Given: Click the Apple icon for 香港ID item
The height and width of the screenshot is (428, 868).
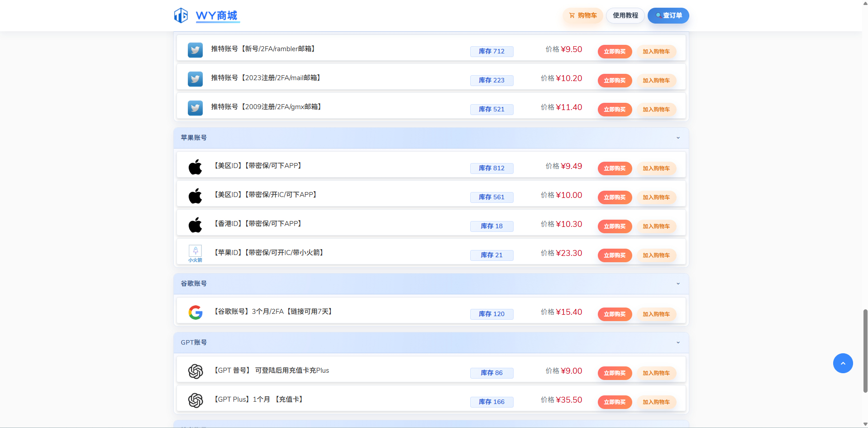Looking at the screenshot, I should 195,225.
